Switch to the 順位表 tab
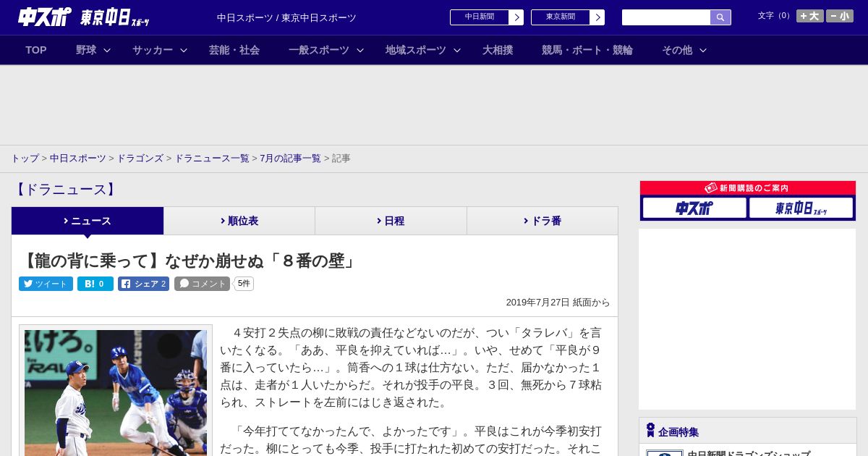Image resolution: width=868 pixels, height=456 pixels. pyautogui.click(x=239, y=221)
